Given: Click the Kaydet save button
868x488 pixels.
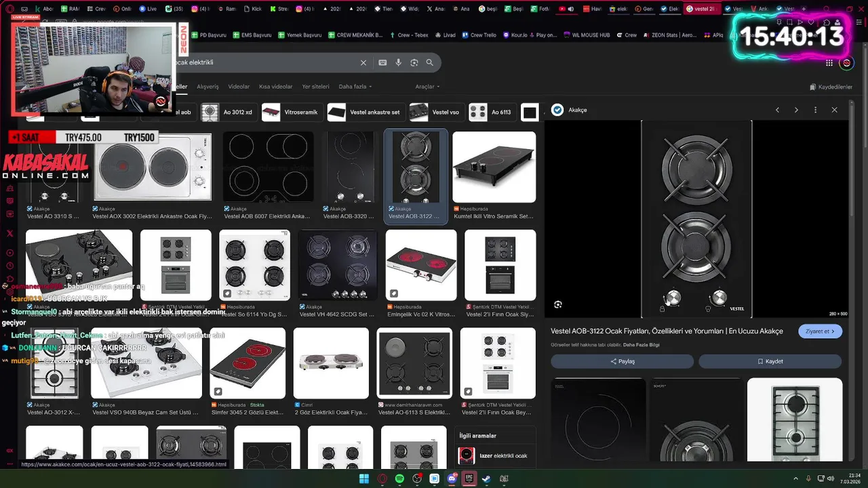Looking at the screenshot, I should (770, 361).
